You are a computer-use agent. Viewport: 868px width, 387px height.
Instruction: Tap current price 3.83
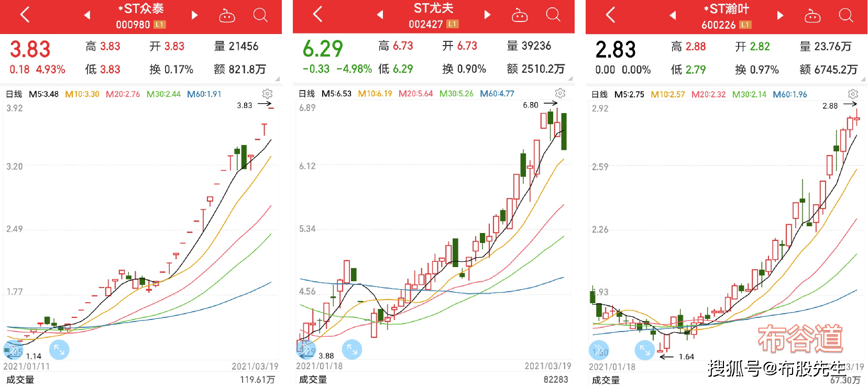30,49
